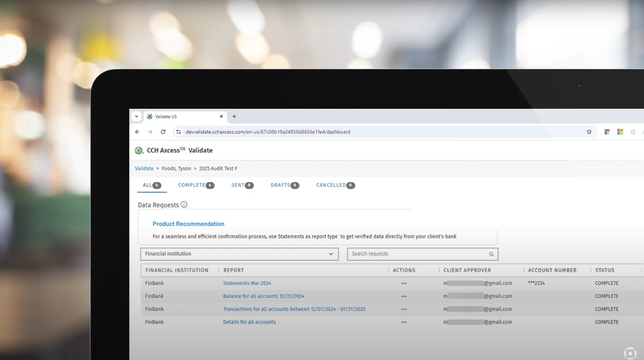Open Transactions for all accounts report link
Screen dimensions: 644x360
click(x=294, y=309)
